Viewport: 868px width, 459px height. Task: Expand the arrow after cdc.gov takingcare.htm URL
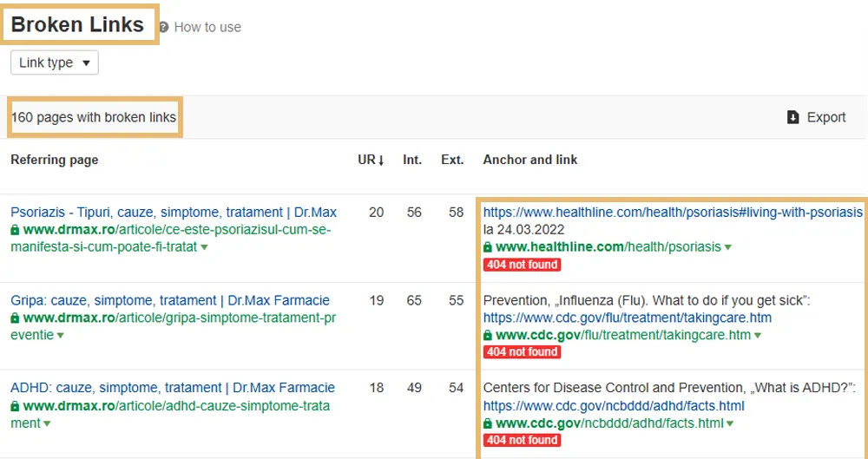(758, 336)
